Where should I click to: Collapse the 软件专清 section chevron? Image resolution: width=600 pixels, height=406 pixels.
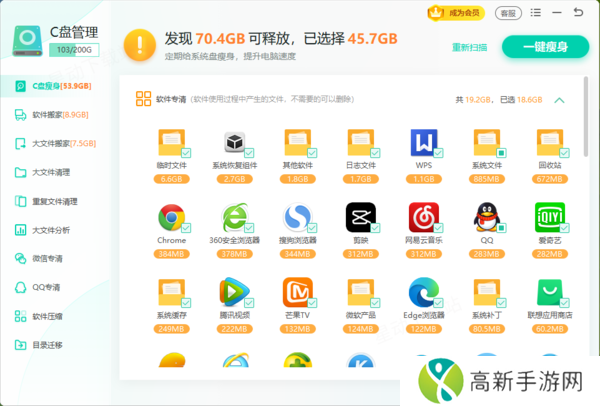[559, 100]
